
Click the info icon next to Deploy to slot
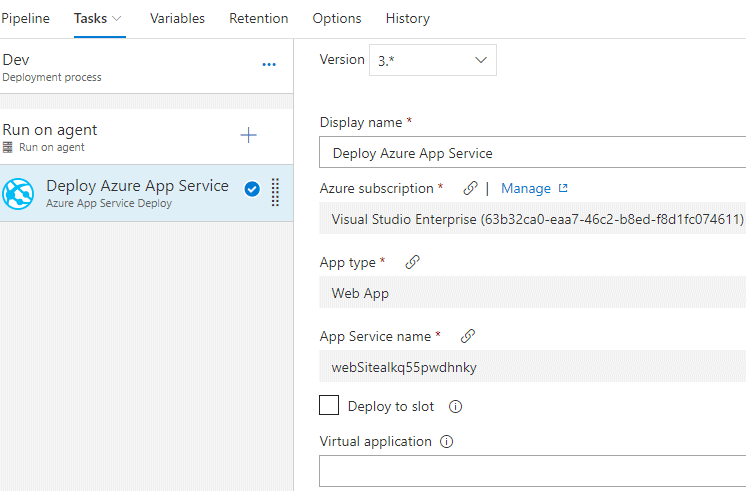click(x=455, y=406)
